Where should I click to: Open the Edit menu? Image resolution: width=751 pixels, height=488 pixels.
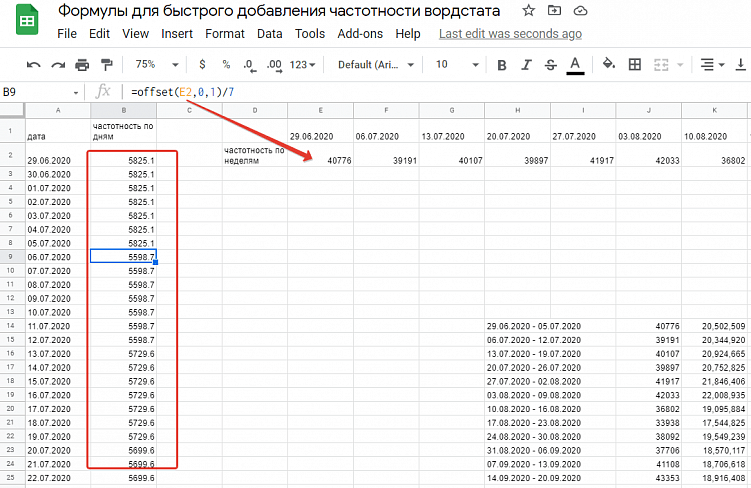click(99, 34)
